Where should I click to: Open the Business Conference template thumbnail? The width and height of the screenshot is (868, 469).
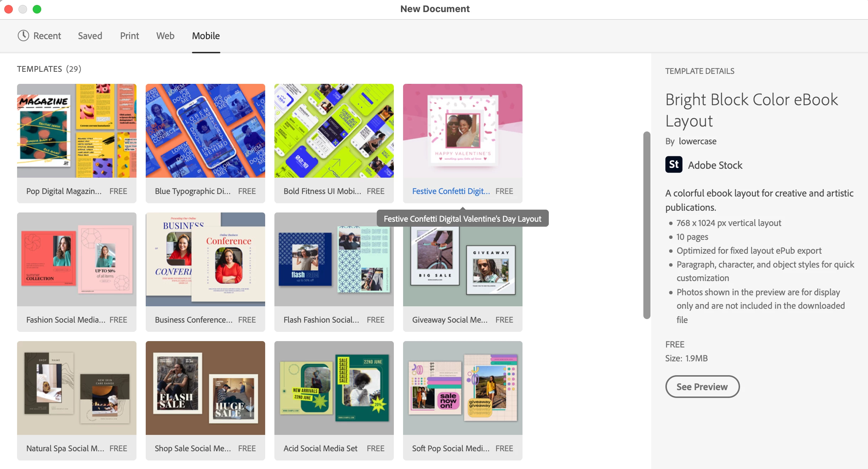pos(205,259)
